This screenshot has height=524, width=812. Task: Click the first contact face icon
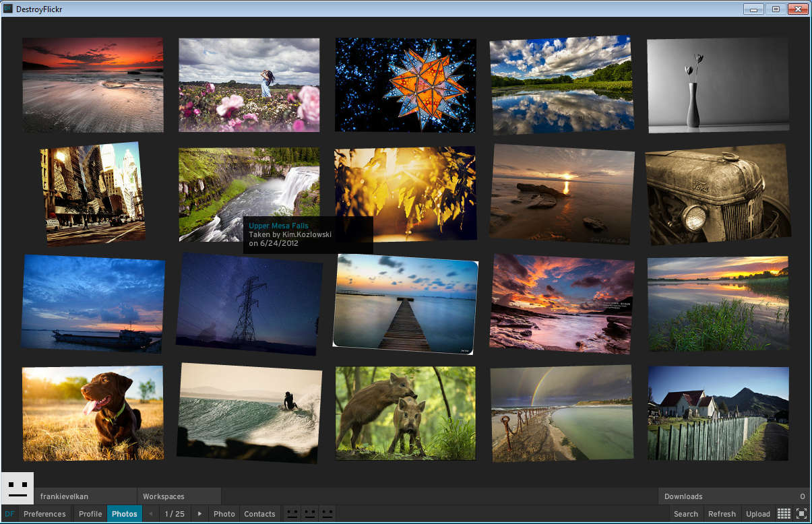pos(292,514)
